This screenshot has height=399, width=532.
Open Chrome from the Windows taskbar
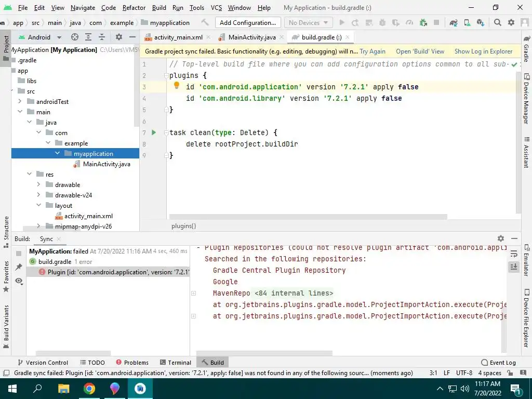(89, 389)
